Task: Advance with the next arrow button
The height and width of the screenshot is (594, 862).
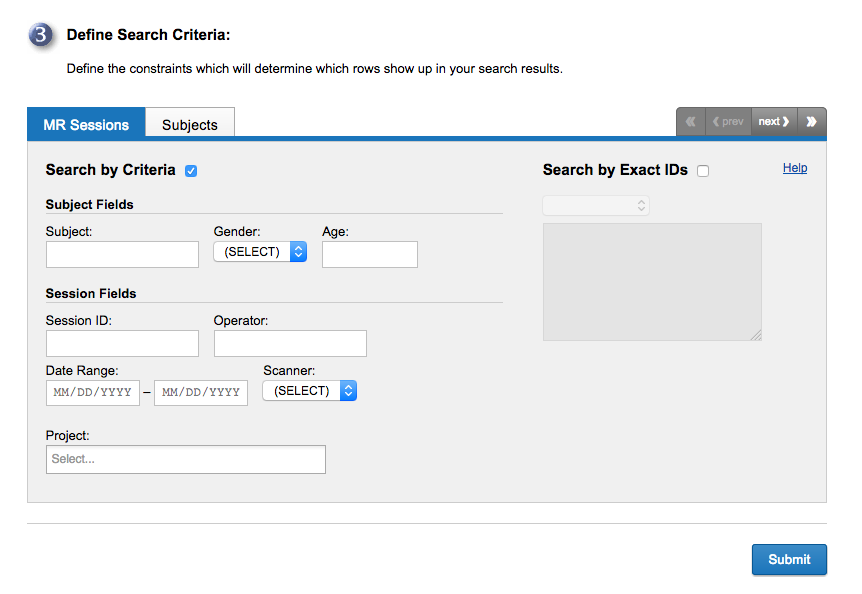Action: click(x=774, y=122)
